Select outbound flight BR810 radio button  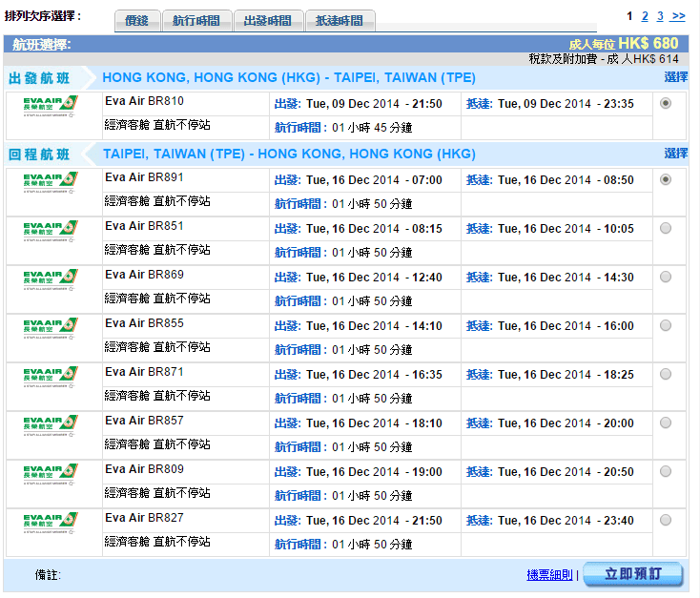click(665, 104)
